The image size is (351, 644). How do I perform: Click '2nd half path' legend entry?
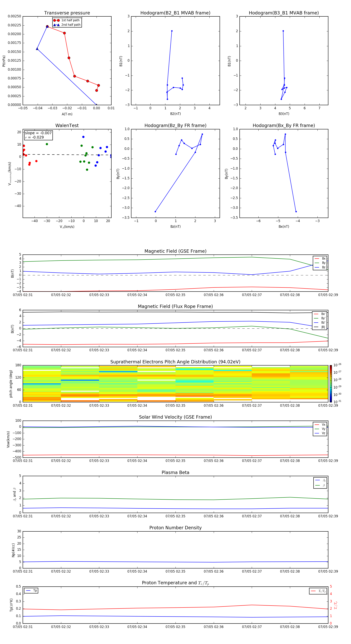tap(67, 25)
